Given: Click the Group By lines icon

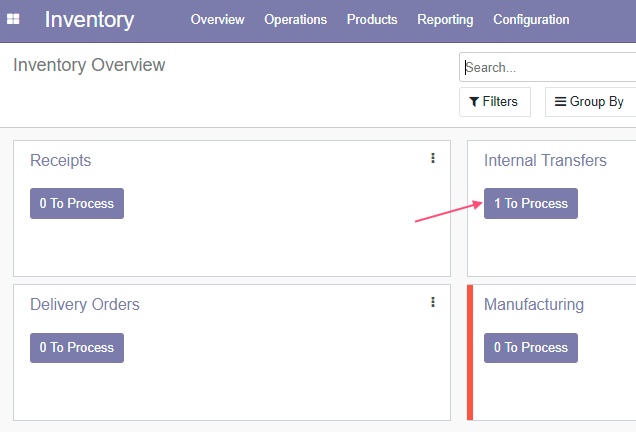Looking at the screenshot, I should click(560, 101).
